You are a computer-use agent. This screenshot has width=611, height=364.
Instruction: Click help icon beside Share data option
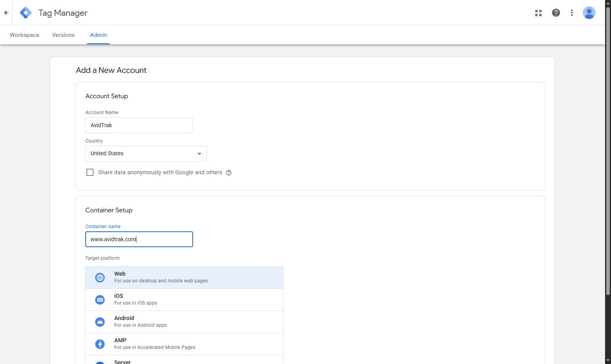point(229,173)
